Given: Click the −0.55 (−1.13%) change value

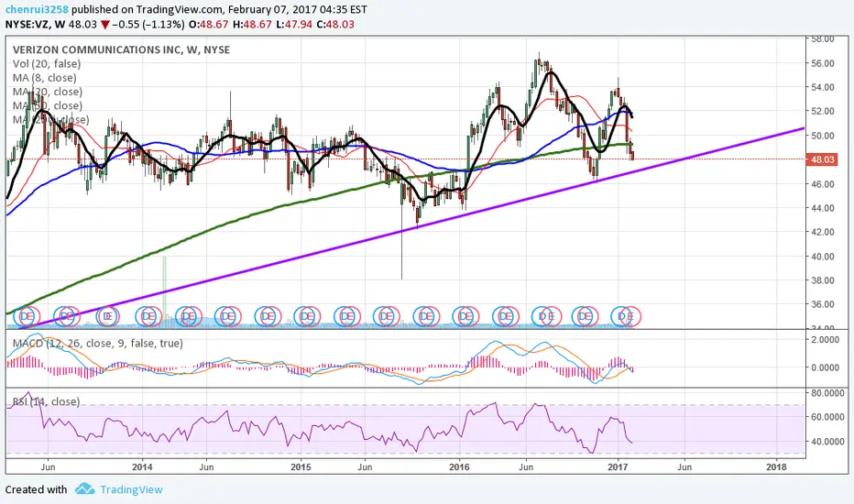Looking at the screenshot, I should point(148,25).
